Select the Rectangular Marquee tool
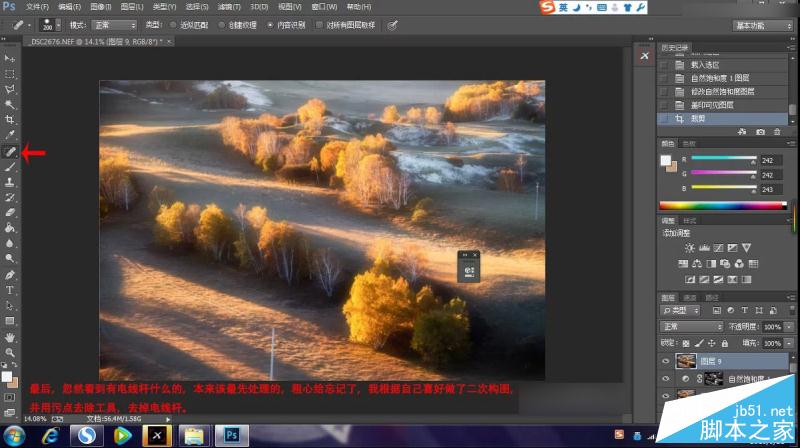The width and height of the screenshot is (800, 448). point(10,74)
